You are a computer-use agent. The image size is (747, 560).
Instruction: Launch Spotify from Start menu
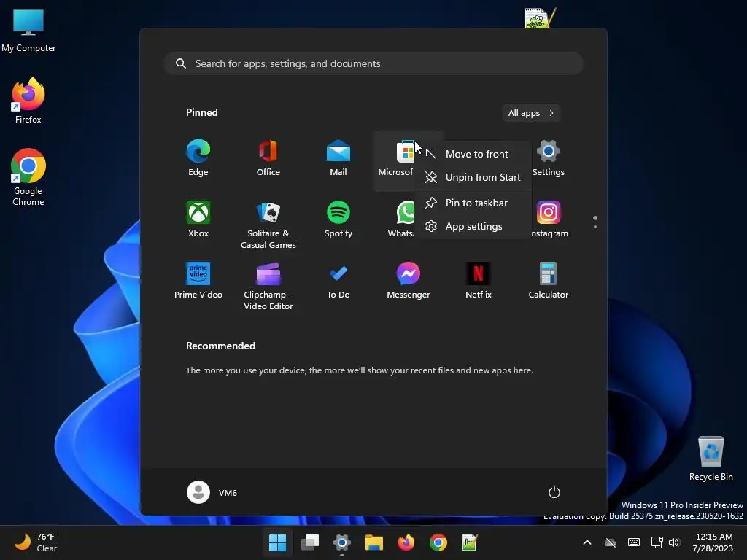point(338,219)
